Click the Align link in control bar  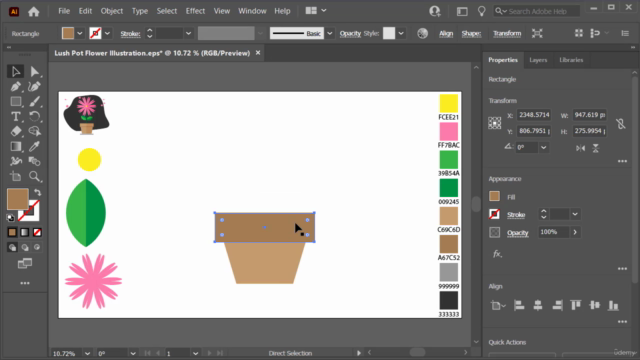coord(446,33)
